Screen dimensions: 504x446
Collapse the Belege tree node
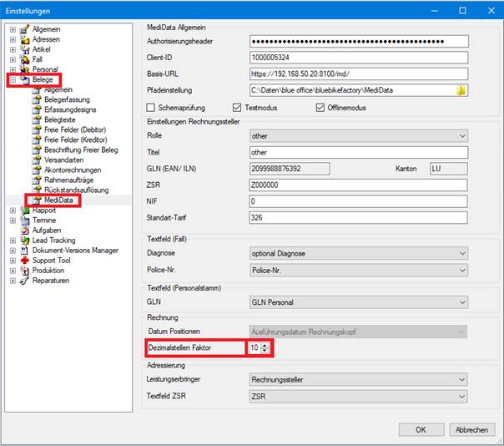[x=13, y=79]
